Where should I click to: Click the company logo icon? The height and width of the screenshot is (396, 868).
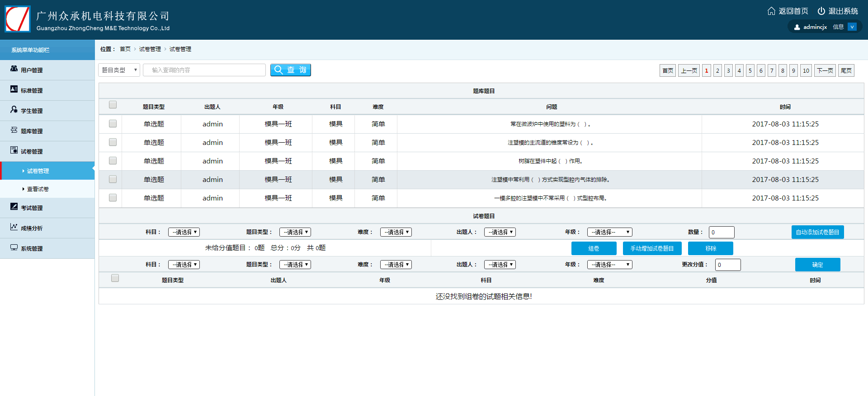pos(18,19)
